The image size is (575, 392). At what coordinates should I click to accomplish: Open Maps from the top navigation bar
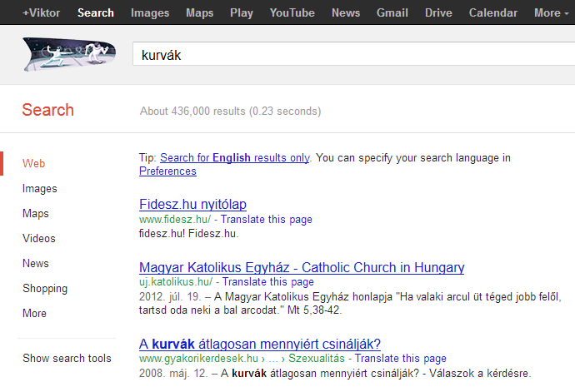[199, 12]
